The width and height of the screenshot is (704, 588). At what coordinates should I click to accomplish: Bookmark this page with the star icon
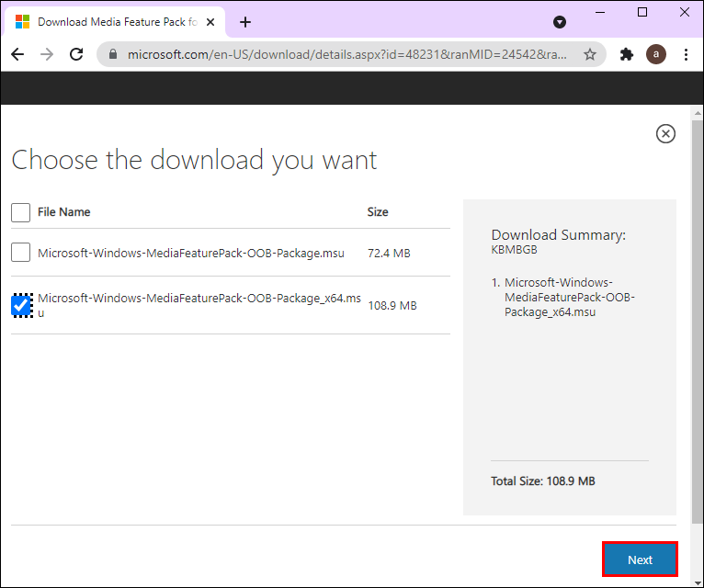tap(589, 54)
